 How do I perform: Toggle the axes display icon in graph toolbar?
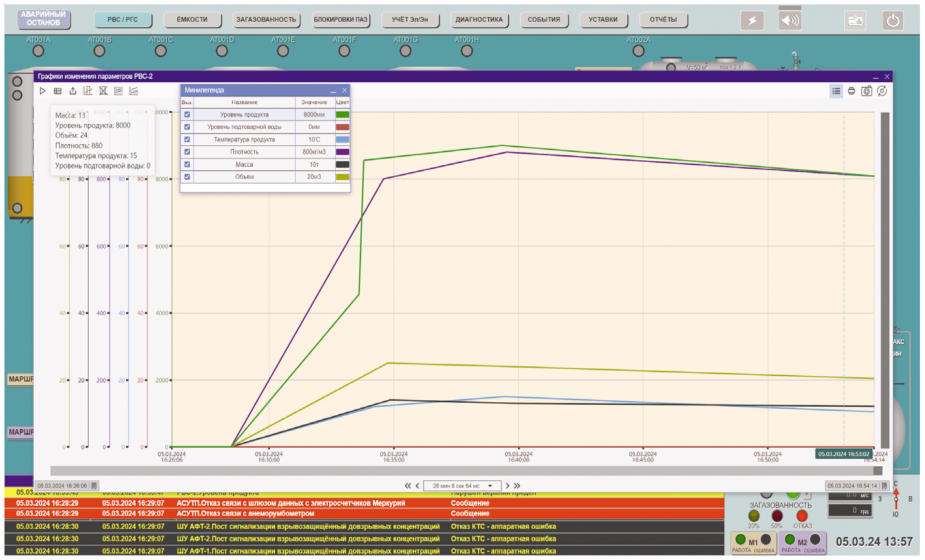[87, 91]
